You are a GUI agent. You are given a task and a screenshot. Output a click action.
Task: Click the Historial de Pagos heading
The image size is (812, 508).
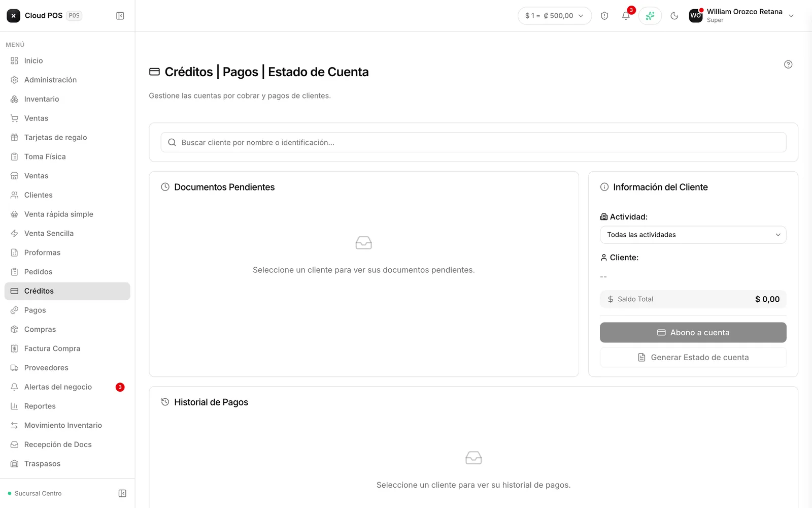[x=211, y=402]
